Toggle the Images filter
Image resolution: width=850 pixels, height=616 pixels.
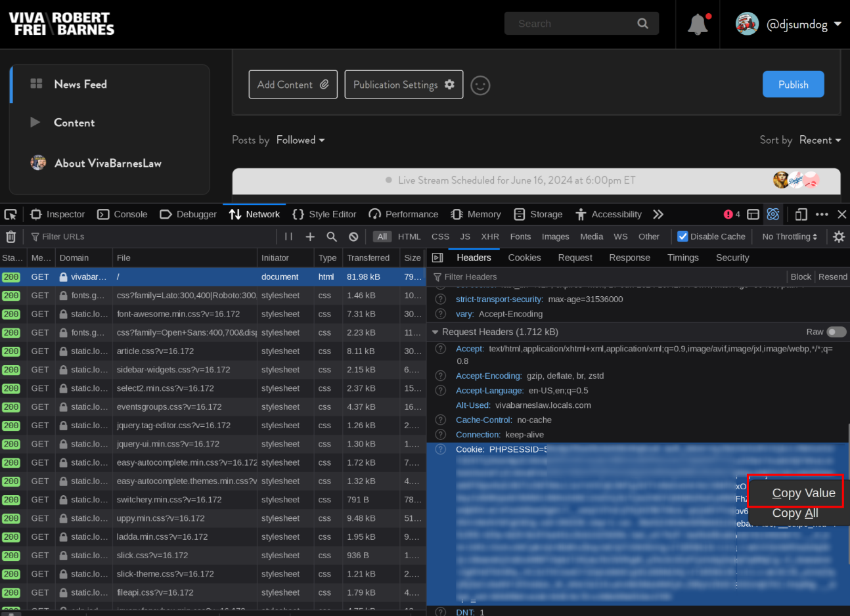coord(555,236)
